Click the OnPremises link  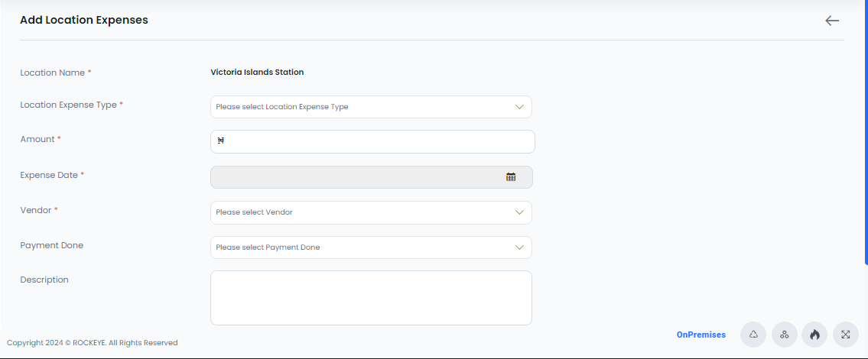[701, 335]
